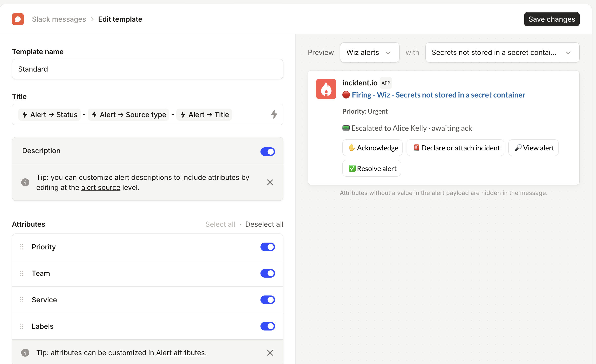Image resolution: width=596 pixels, height=364 pixels.
Task: Edit the Template name field
Action: pyautogui.click(x=148, y=69)
